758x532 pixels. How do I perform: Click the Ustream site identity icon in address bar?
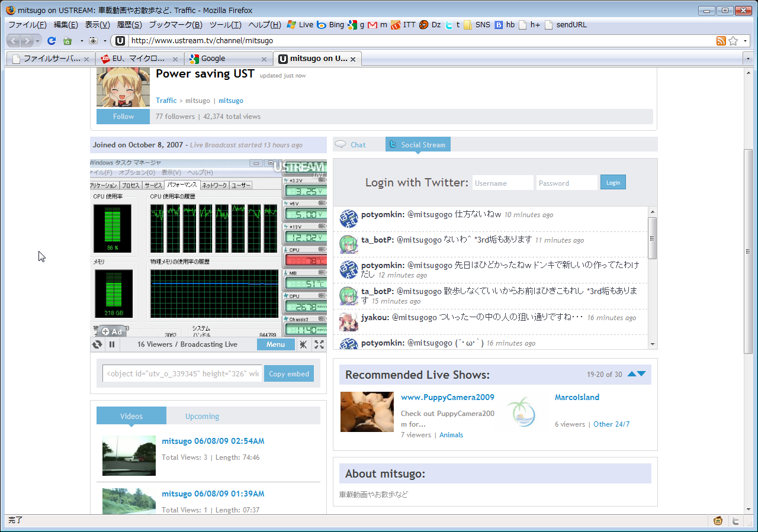point(120,41)
